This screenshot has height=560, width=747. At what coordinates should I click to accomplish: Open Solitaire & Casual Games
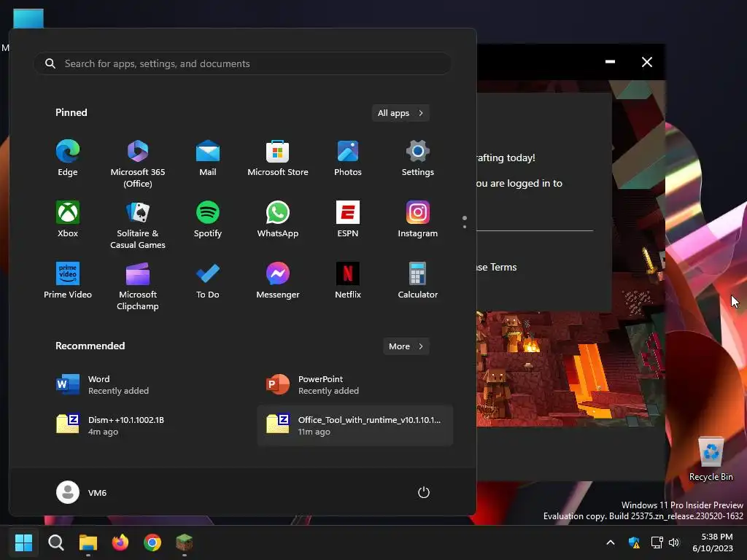point(138,225)
